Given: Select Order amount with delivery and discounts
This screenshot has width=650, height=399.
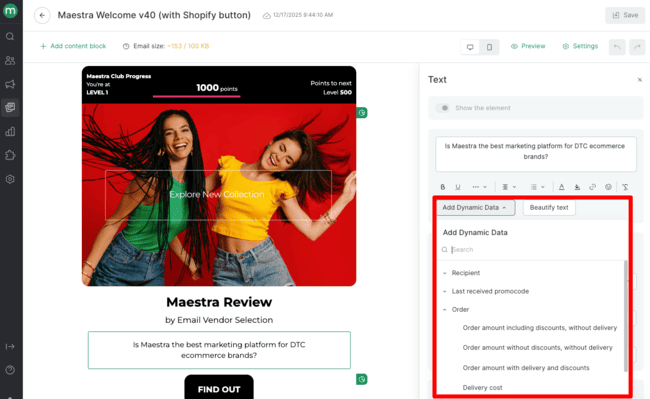Looking at the screenshot, I should point(526,368).
